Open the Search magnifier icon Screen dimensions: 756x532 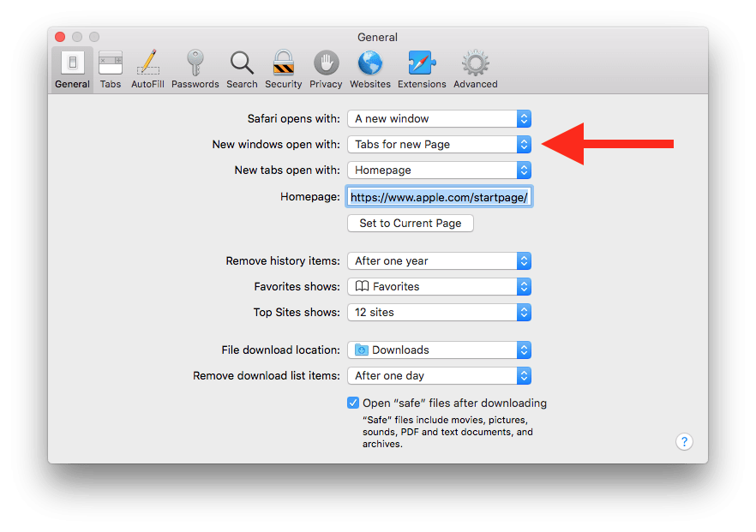click(x=242, y=69)
